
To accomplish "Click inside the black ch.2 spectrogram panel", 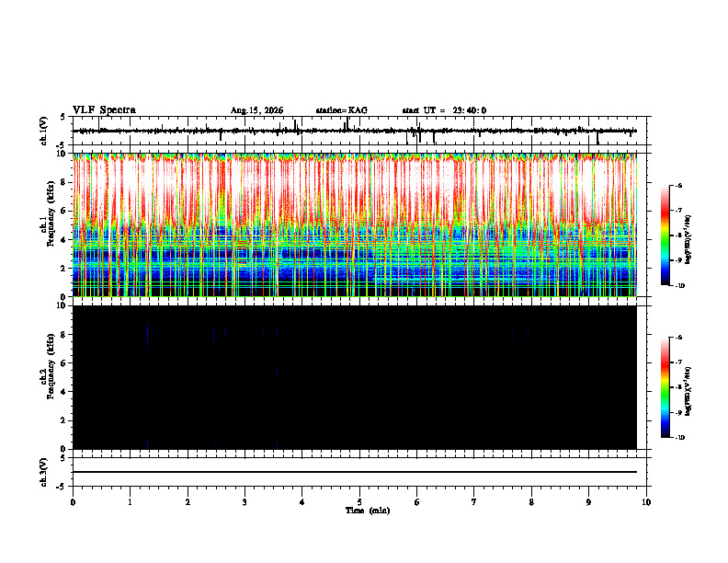I will tap(359, 377).
